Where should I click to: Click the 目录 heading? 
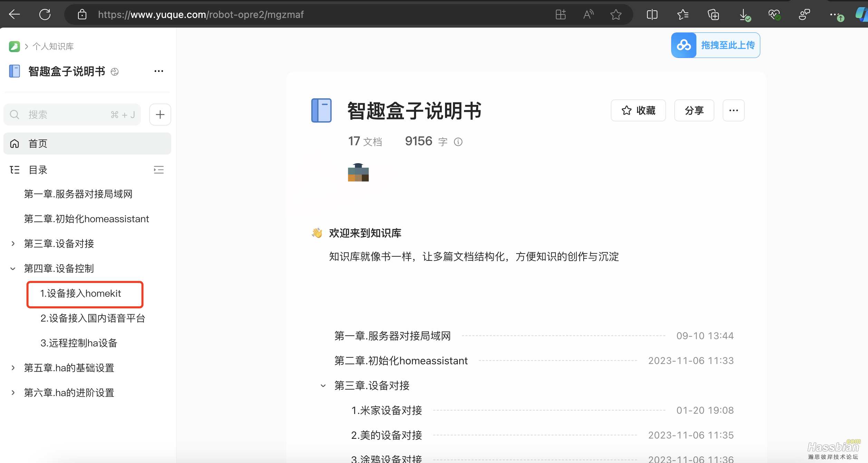click(x=38, y=170)
